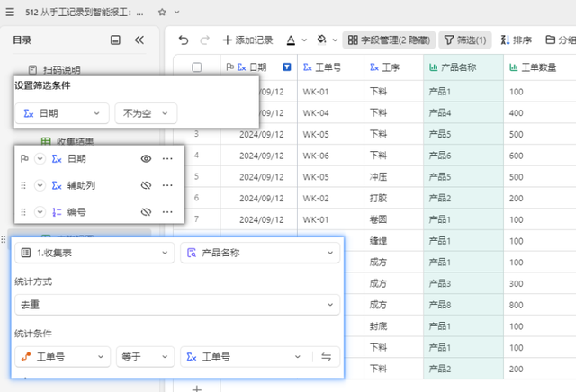This screenshot has width=576, height=392.
Task: Open more options for 辅助列 field
Action: point(167,185)
